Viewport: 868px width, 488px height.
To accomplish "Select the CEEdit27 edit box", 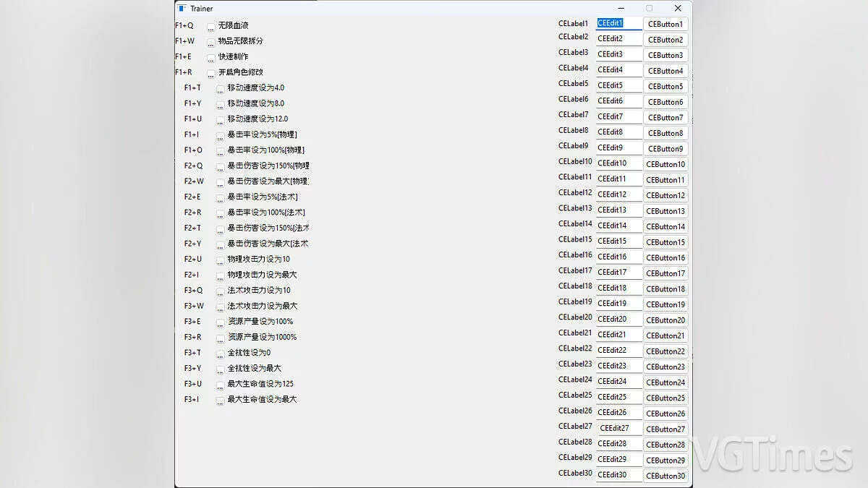I will coord(618,428).
